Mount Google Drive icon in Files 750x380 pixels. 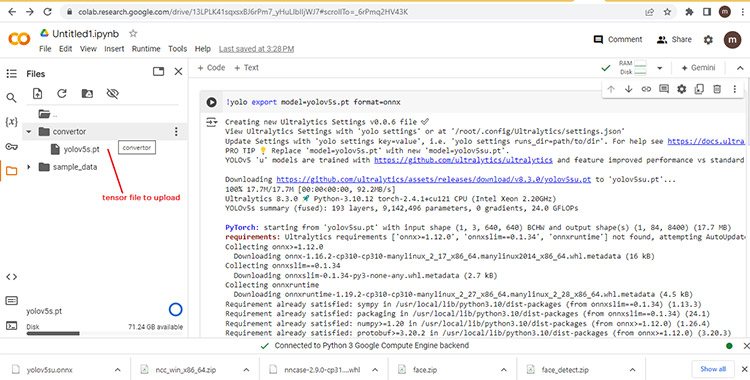87,94
